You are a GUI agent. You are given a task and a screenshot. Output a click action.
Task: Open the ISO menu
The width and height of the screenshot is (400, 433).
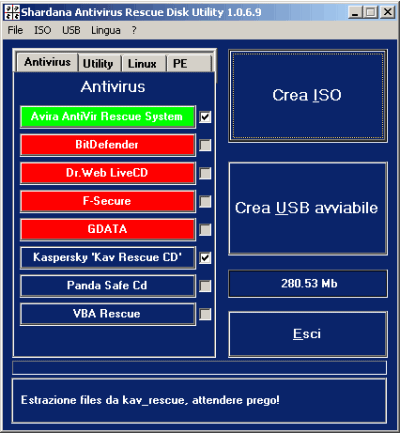coord(43,30)
